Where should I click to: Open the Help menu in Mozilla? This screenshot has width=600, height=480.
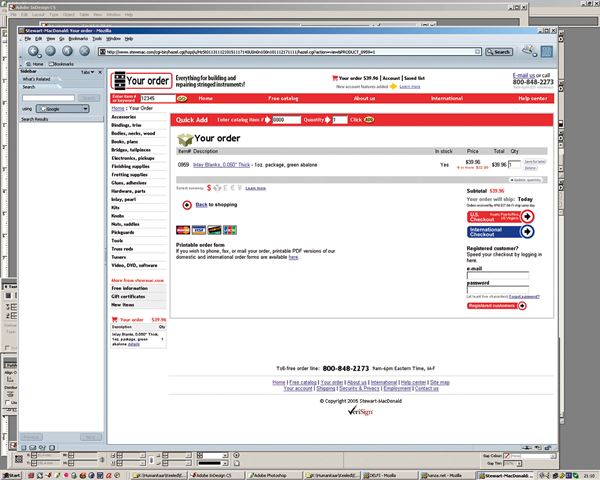coord(129,39)
